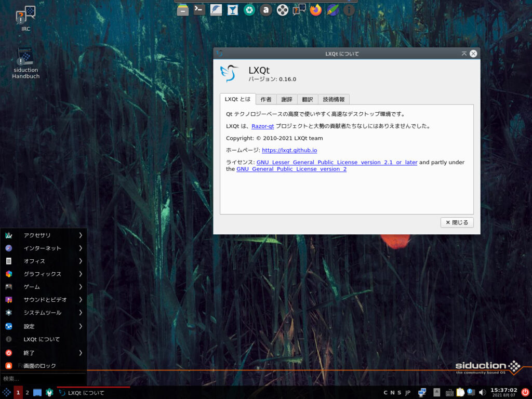Switch to the 技術情報 tab
The width and height of the screenshot is (532, 399).
tap(334, 99)
